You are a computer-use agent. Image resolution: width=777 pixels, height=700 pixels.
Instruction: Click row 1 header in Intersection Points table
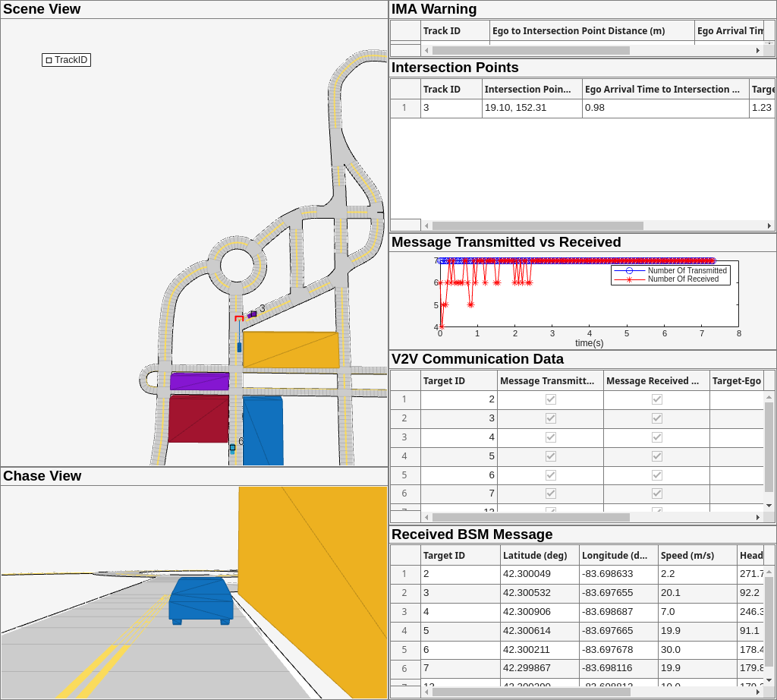[404, 108]
